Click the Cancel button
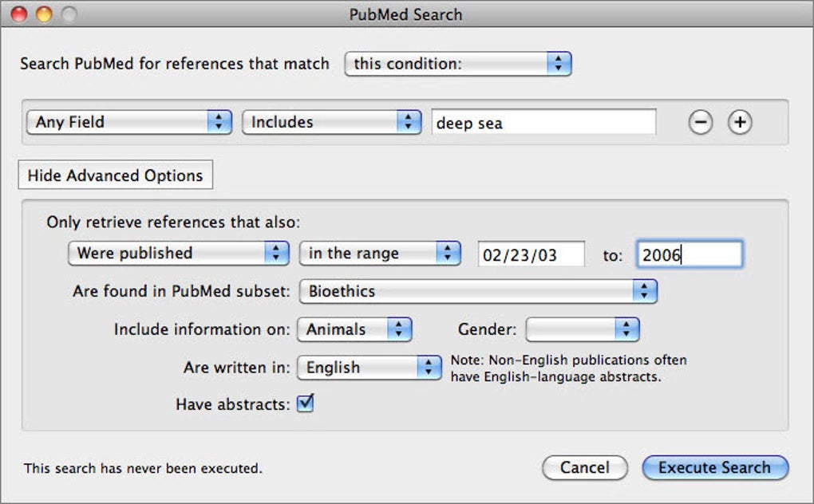 pos(584,468)
